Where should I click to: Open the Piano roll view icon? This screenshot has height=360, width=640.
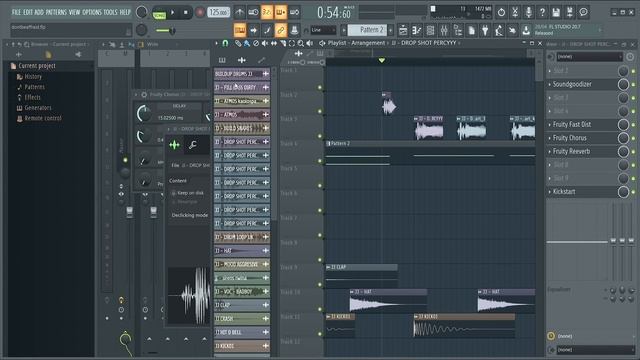(416, 30)
